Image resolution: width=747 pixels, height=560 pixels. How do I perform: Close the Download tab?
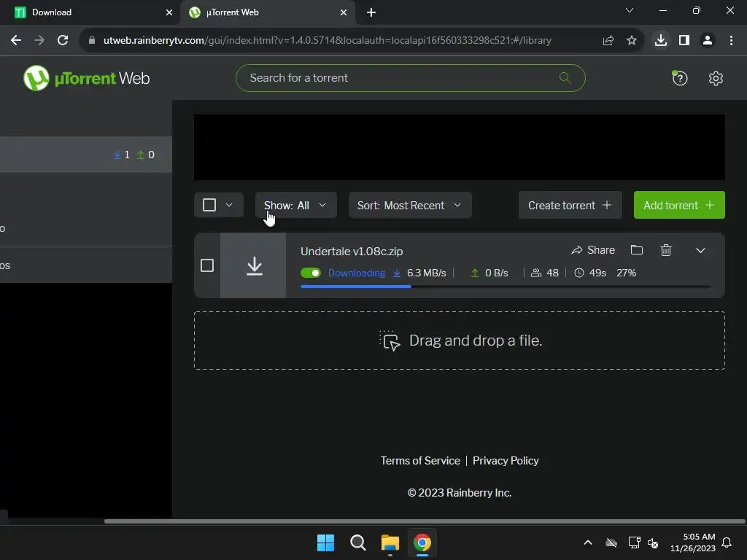(169, 12)
